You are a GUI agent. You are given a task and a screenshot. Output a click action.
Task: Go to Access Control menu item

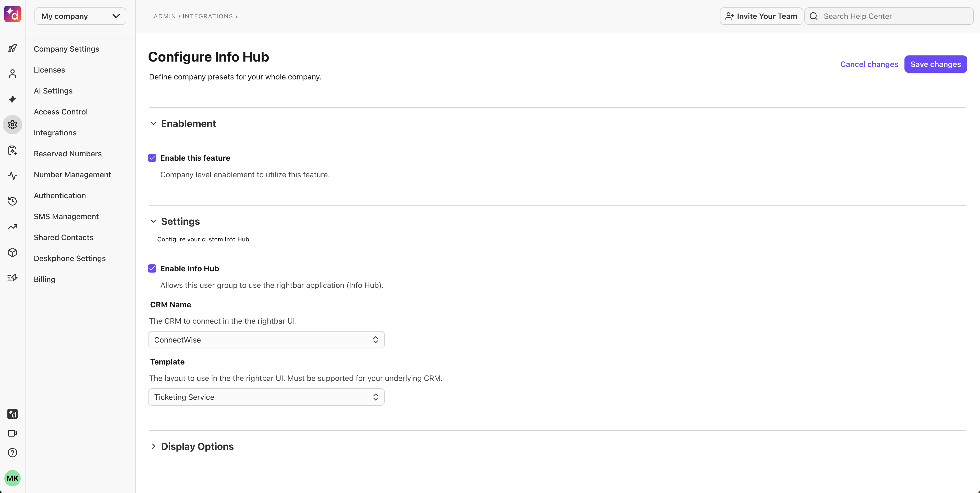pos(61,112)
